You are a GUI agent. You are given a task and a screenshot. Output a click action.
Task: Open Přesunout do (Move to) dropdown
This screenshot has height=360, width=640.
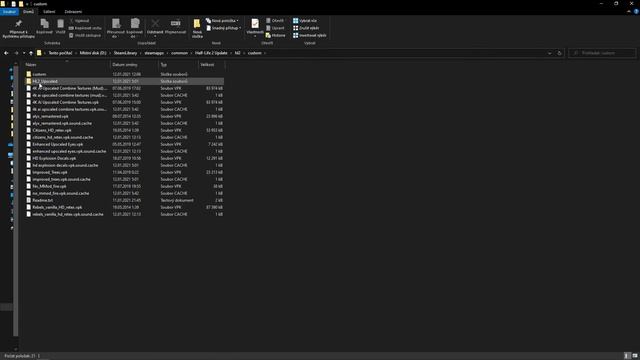(116, 29)
